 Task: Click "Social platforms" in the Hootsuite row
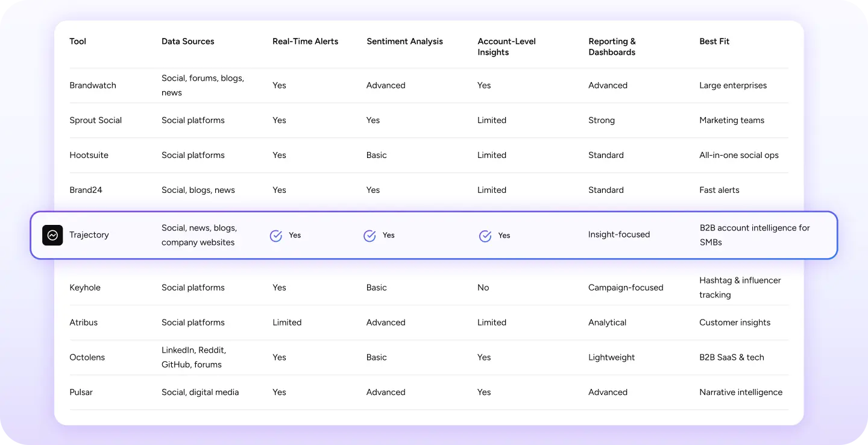click(193, 156)
